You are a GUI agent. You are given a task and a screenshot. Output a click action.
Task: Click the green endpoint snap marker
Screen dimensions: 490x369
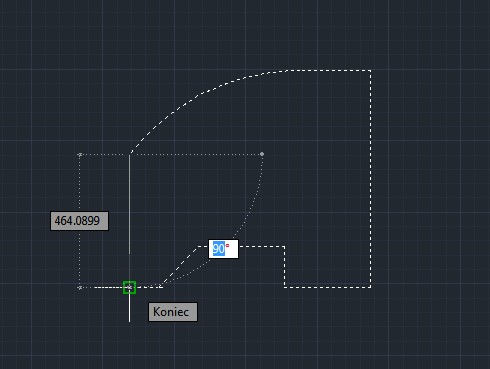(x=129, y=287)
